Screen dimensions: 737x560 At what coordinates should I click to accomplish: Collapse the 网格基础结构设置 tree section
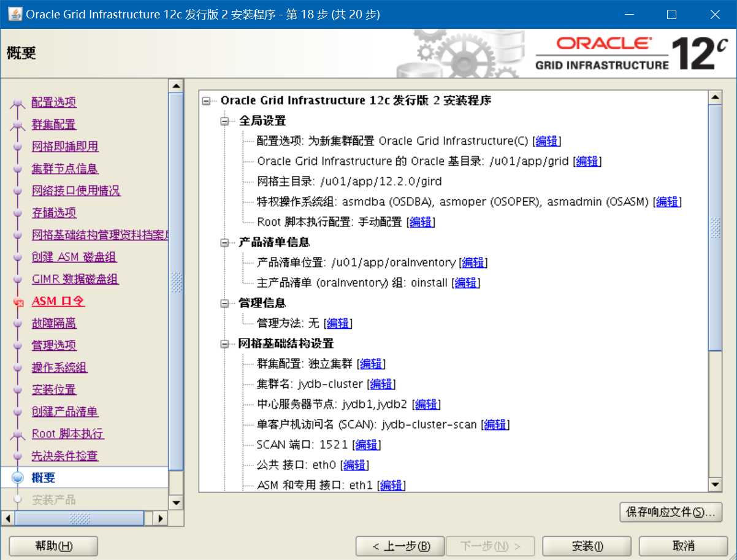pyautogui.click(x=225, y=343)
